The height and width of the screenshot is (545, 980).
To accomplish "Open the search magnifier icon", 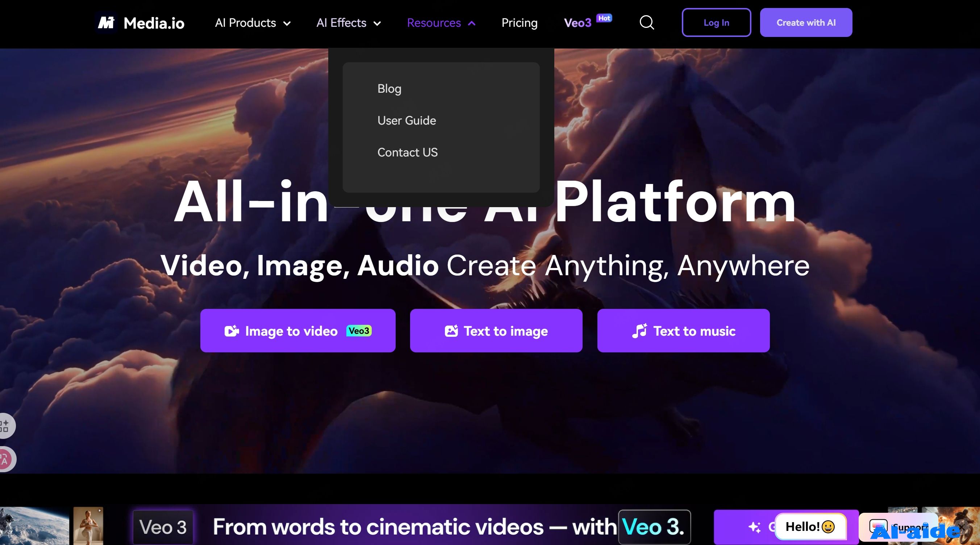I will [x=646, y=23].
